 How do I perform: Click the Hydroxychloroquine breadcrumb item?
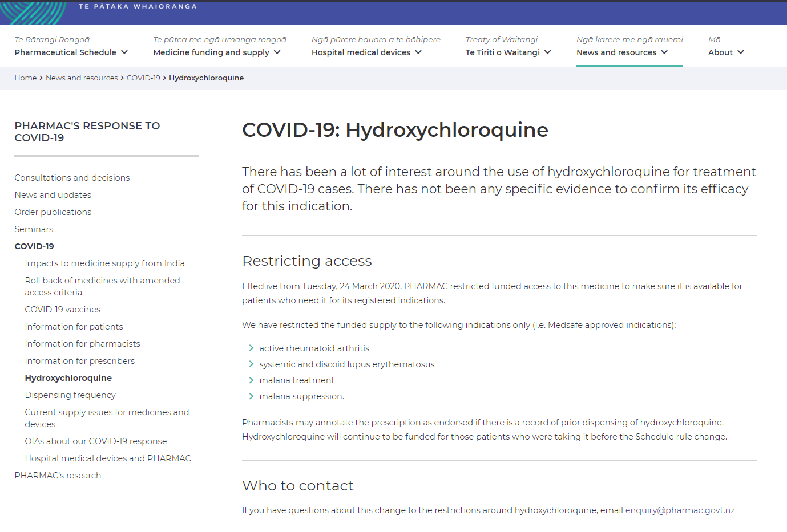click(206, 78)
